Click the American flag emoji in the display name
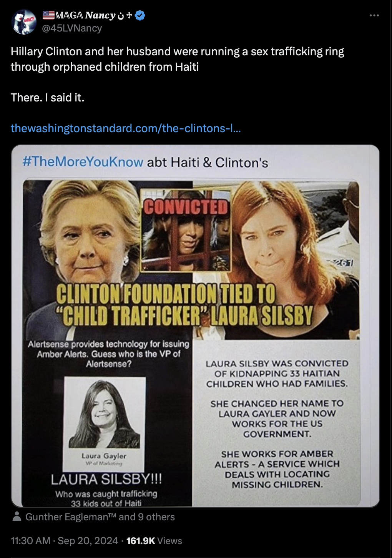This screenshot has width=392, height=558. click(48, 15)
